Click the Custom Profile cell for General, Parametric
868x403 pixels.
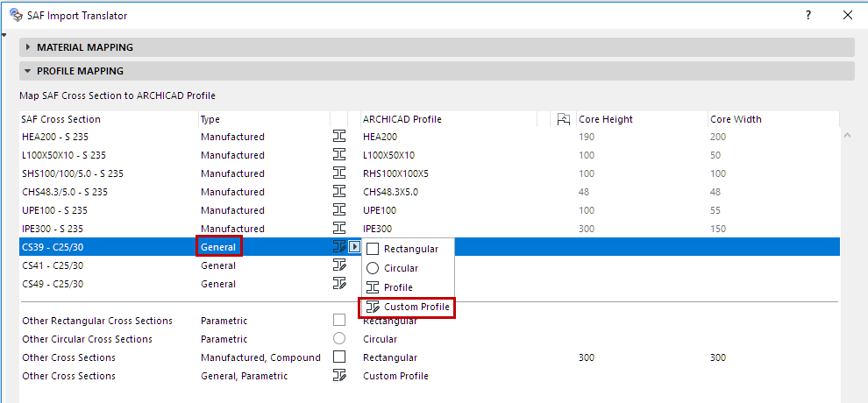[x=395, y=376]
